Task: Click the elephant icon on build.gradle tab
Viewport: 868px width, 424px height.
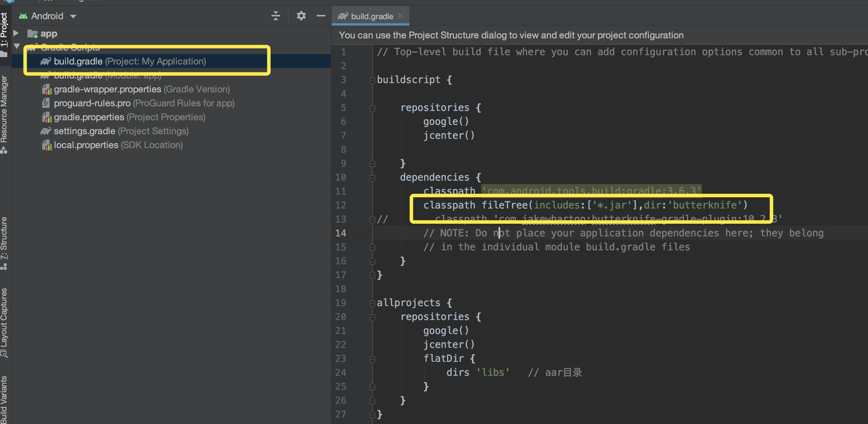Action: tap(343, 16)
